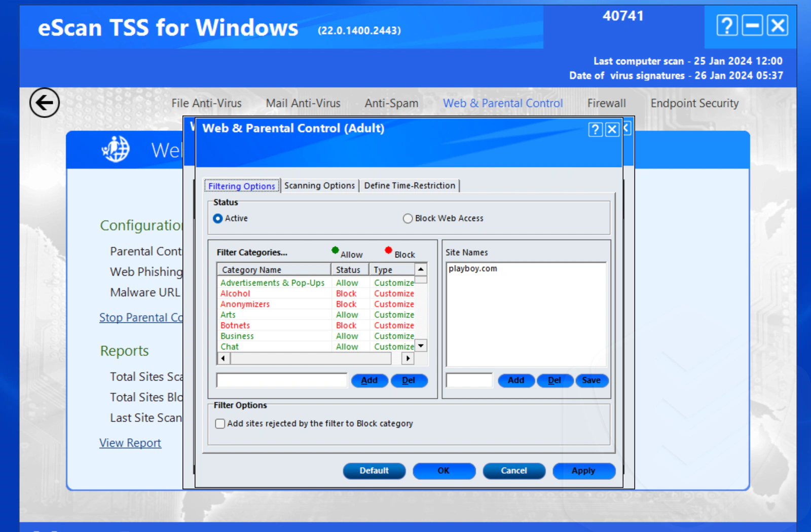Open the Define Time-Restriction tab

coord(410,186)
